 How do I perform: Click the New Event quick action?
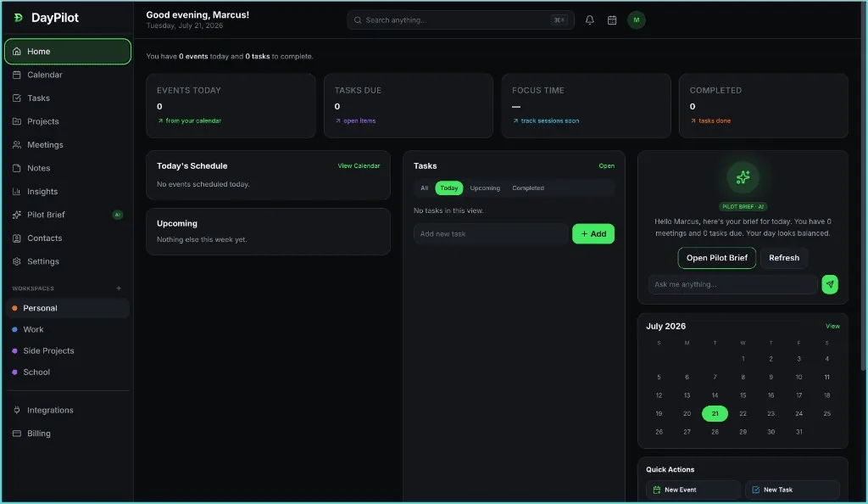[x=693, y=490]
